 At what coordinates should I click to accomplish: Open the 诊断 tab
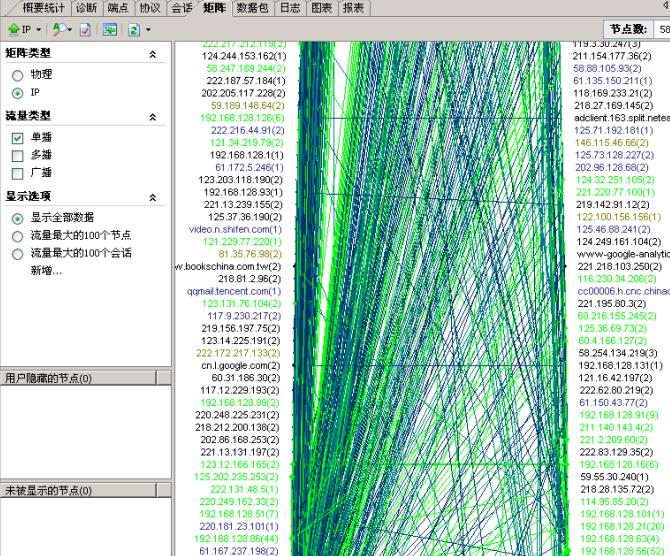[x=86, y=7]
